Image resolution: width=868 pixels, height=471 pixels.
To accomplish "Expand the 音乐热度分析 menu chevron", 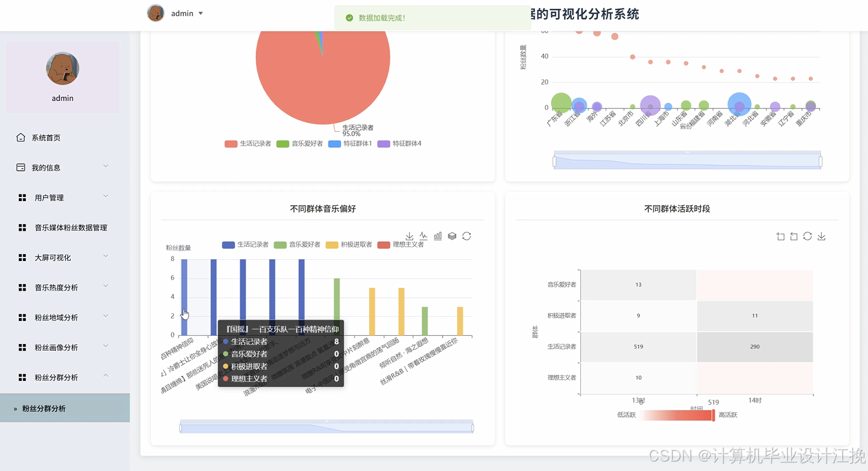I will pos(106,286).
